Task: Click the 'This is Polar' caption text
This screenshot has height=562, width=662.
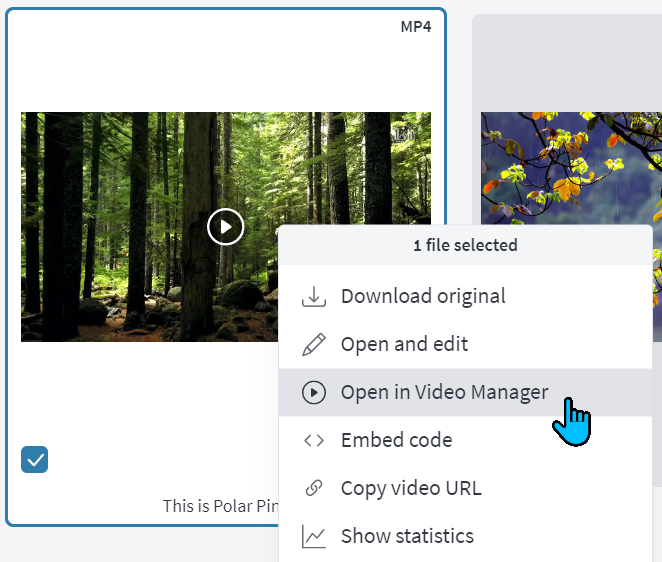Action: [x=220, y=506]
